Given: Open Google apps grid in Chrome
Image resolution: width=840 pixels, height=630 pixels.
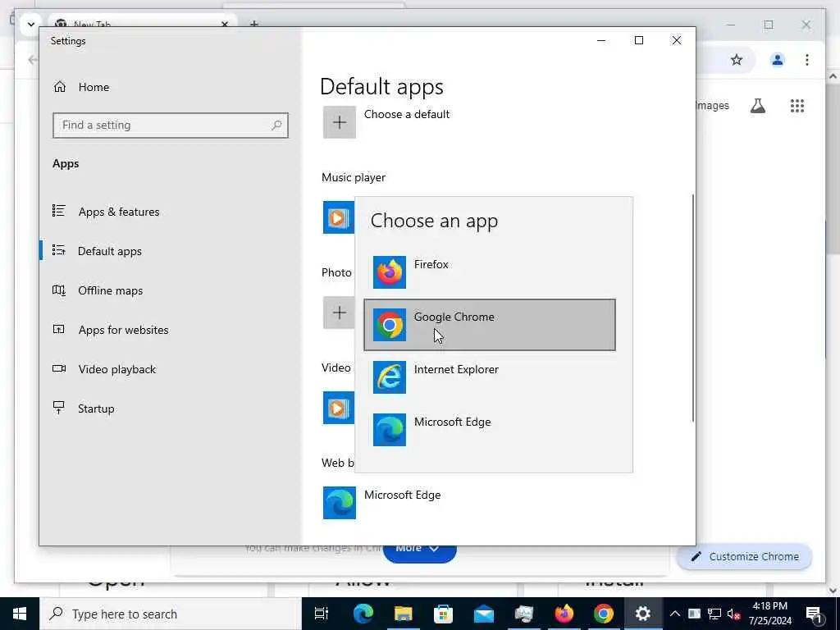Looking at the screenshot, I should point(797,106).
